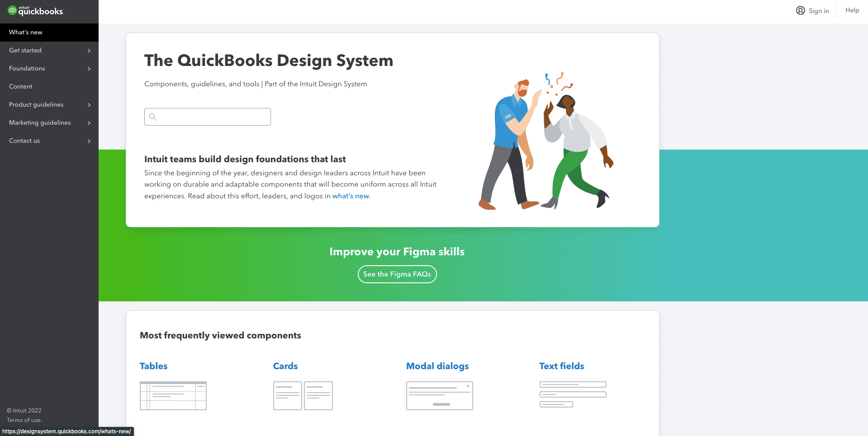Open Marketing guidelines menu item
868x436 pixels.
(49, 123)
